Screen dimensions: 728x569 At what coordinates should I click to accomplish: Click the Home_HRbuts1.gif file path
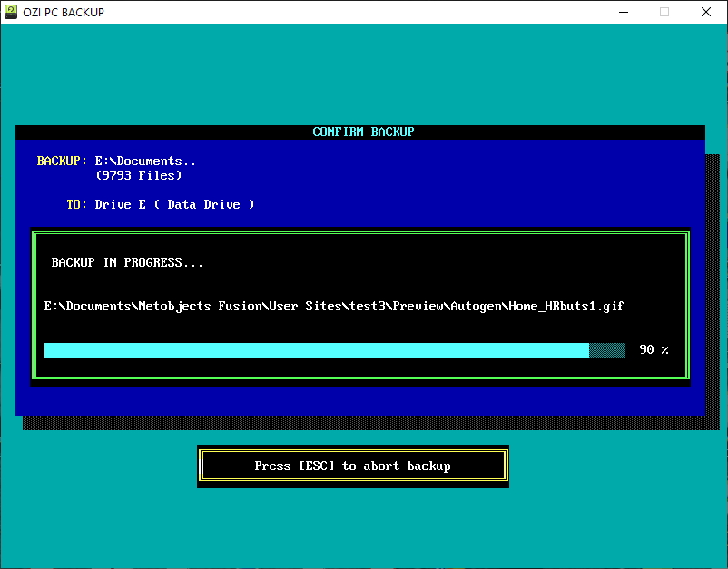pos(332,306)
